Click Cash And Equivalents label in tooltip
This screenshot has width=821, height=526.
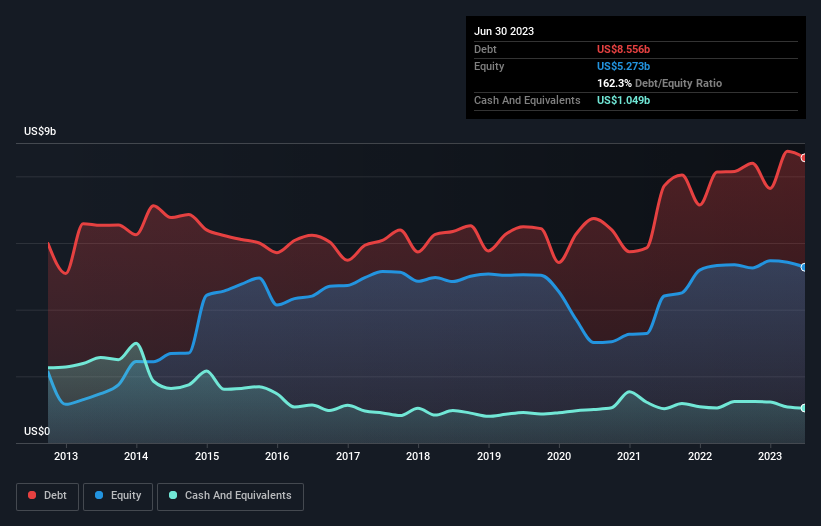[x=527, y=100]
